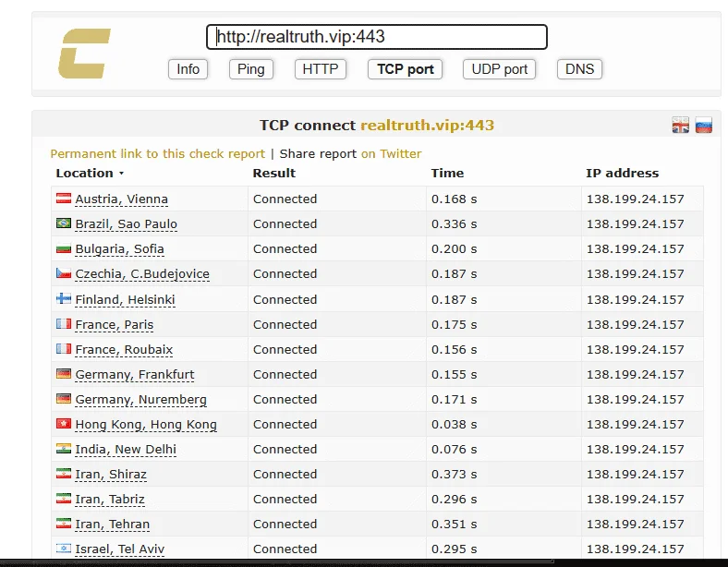
Task: Select the 0.351 s time value
Action: pyautogui.click(x=454, y=525)
